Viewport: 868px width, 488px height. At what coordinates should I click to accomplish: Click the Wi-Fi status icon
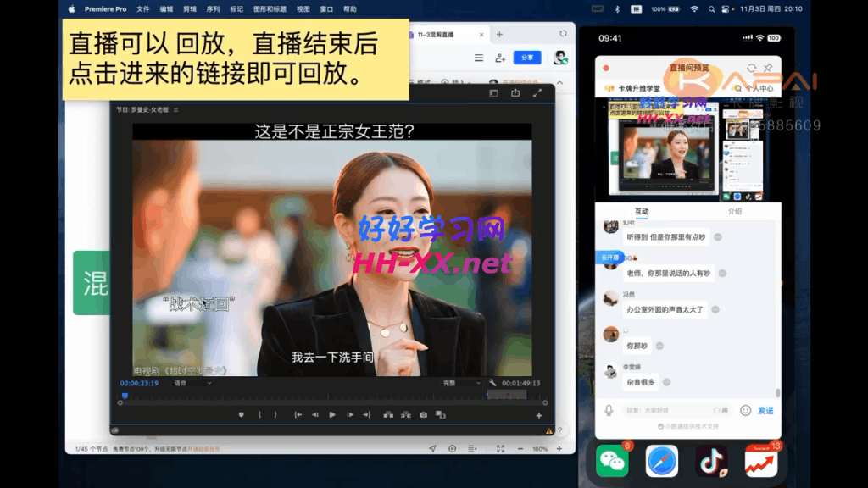point(694,9)
